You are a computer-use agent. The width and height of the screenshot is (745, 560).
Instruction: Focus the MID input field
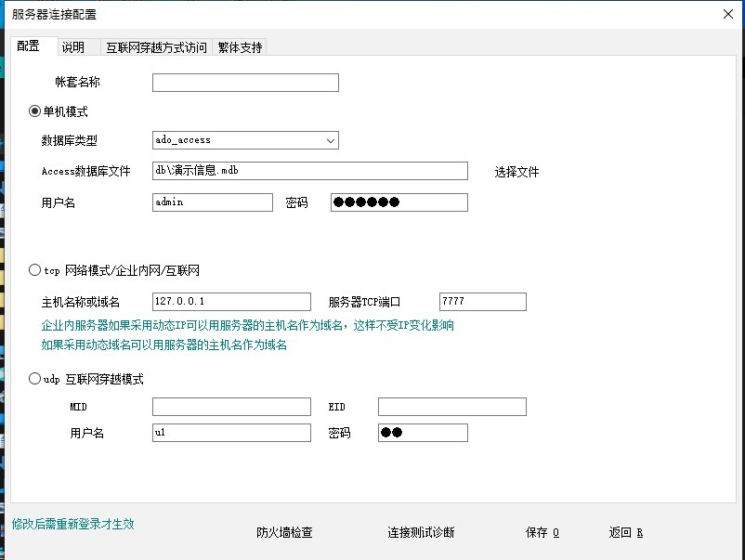(231, 407)
